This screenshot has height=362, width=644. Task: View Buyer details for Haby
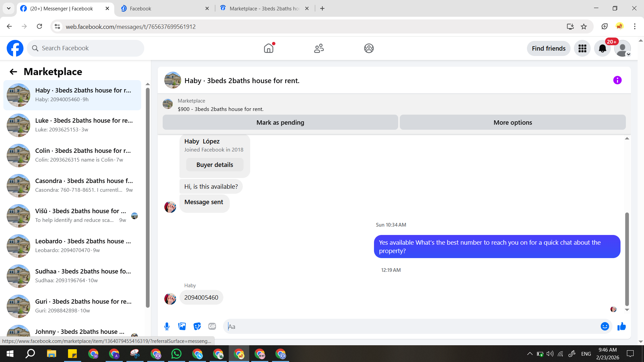pyautogui.click(x=215, y=165)
